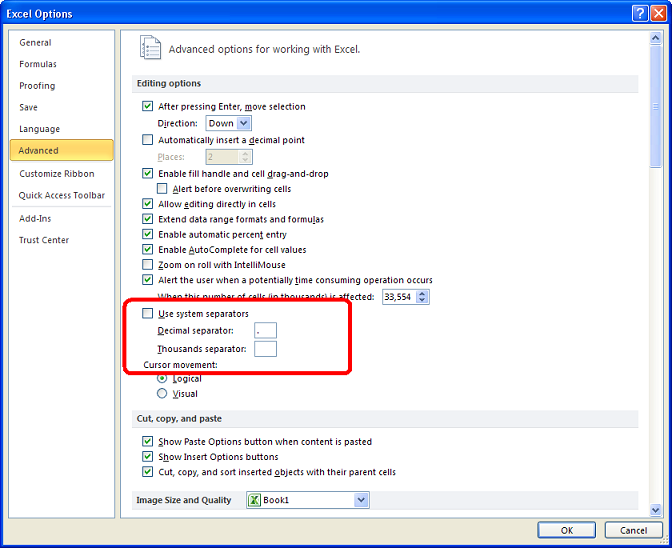Open the Direction dropdown set to Down
Screen dimensions: 672x548
tap(228, 123)
